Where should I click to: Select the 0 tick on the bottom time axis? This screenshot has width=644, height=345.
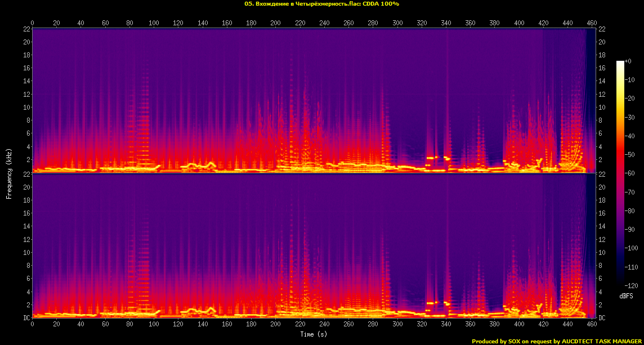pyautogui.click(x=33, y=324)
